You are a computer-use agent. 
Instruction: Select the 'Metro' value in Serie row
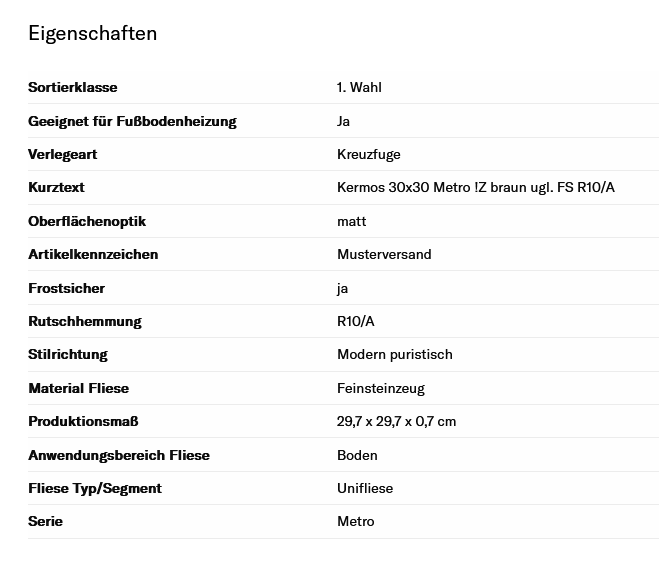click(x=355, y=521)
